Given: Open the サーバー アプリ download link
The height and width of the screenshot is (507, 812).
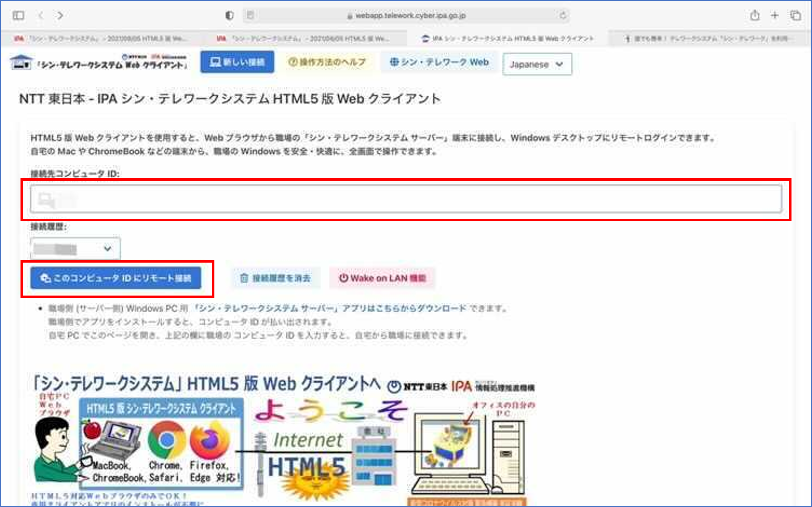Looking at the screenshot, I should tap(331, 308).
